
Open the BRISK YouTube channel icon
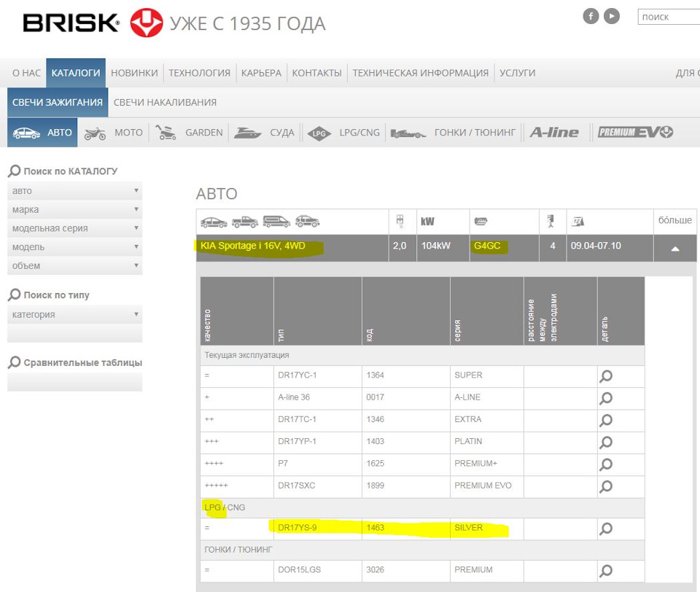612,17
